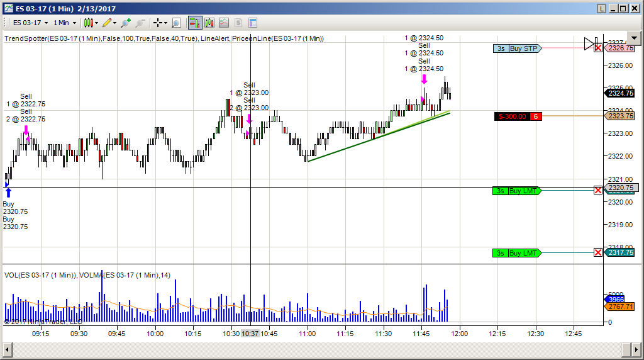Click the grayed-out Strategies dollar icon
This screenshot has height=360, width=644.
238,23
